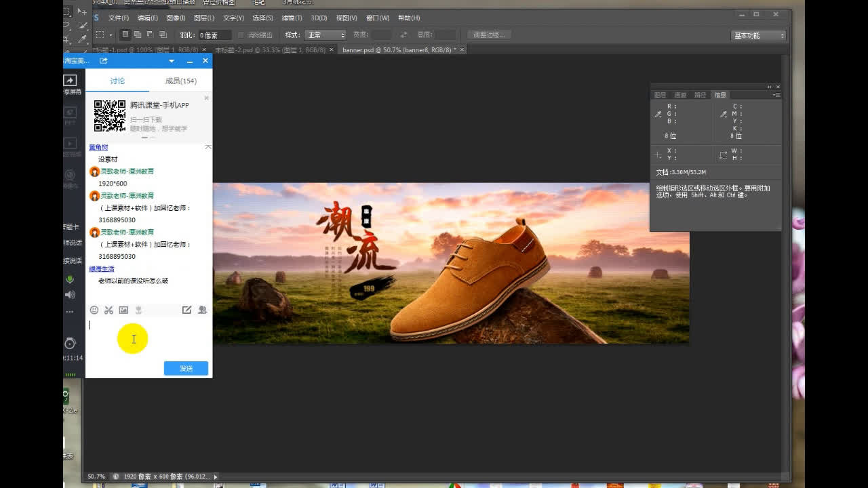Collapse the chat announcement with chevron
The height and width of the screenshot is (488, 868).
pyautogui.click(x=208, y=147)
